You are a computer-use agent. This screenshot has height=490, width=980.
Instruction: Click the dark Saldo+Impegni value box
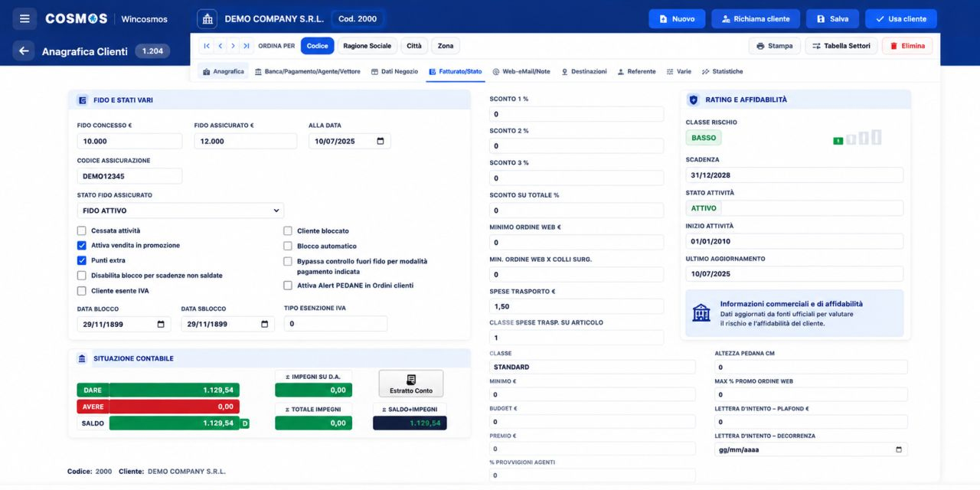(x=410, y=423)
